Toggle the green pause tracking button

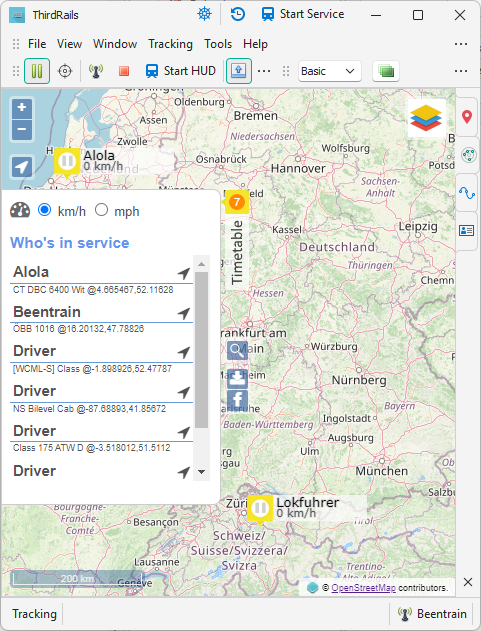37,71
